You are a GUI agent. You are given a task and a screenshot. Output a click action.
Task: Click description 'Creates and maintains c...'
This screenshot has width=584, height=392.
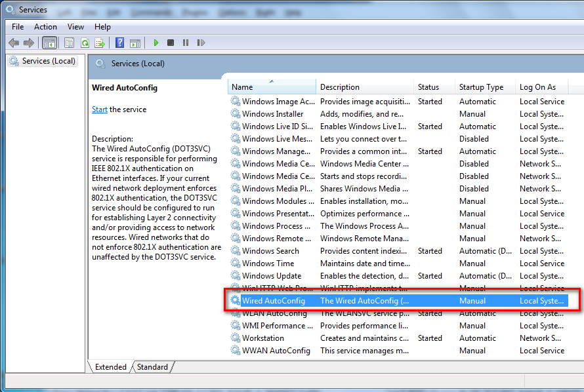click(364, 338)
